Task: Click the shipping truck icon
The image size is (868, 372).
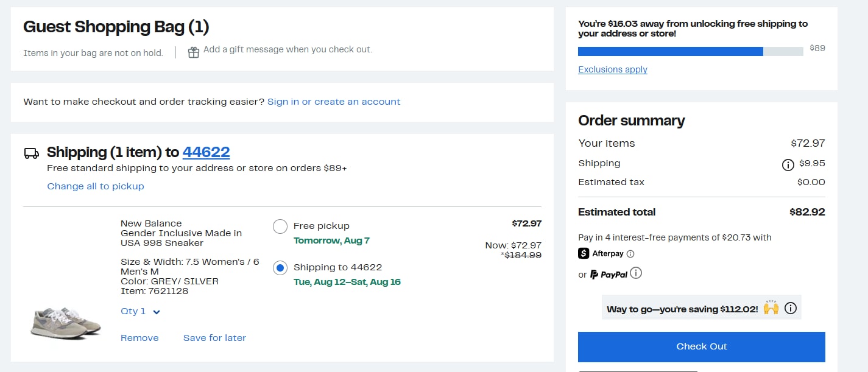Action: click(32, 153)
